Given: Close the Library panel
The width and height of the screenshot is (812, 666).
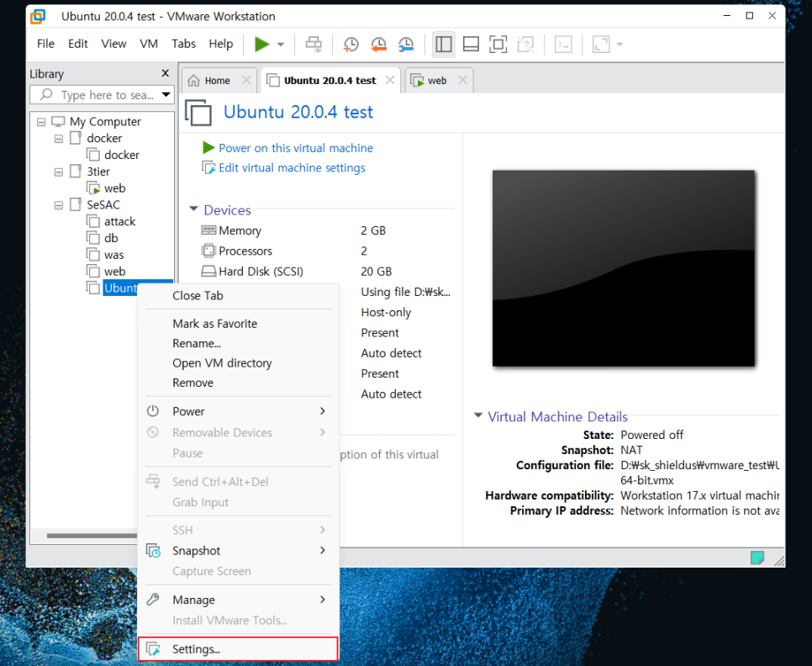Looking at the screenshot, I should tap(166, 73).
